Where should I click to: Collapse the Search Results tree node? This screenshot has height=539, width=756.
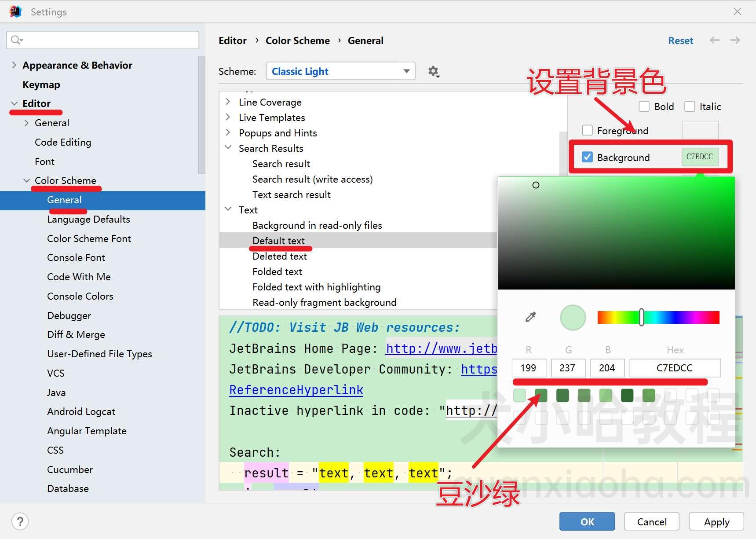click(228, 148)
